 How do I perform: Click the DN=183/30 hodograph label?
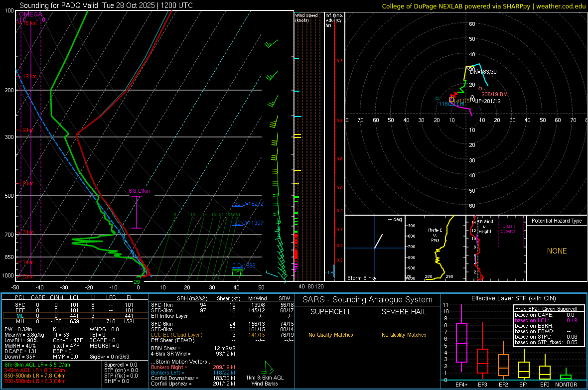click(483, 72)
